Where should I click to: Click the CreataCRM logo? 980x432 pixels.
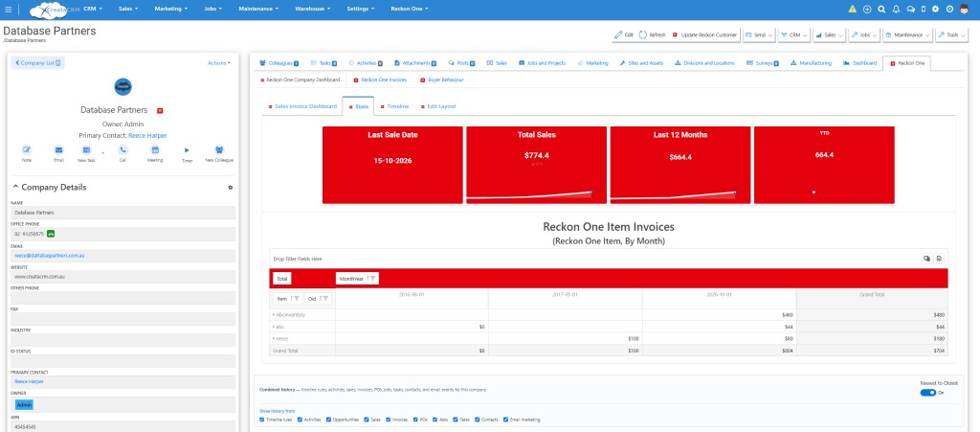click(x=54, y=10)
